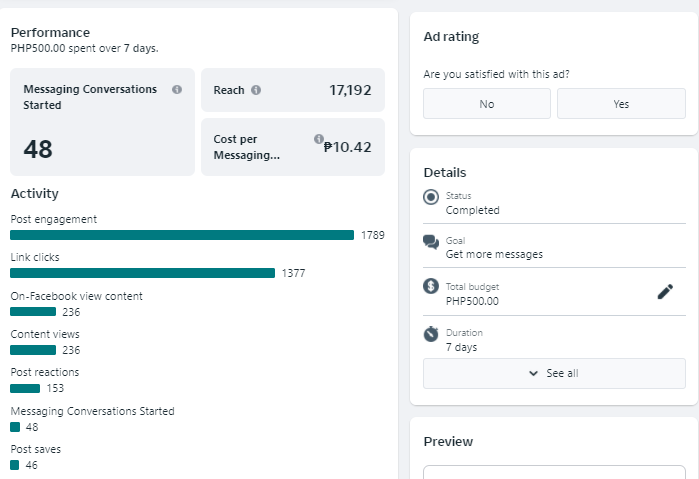Click the Link clicks bar

[142, 273]
